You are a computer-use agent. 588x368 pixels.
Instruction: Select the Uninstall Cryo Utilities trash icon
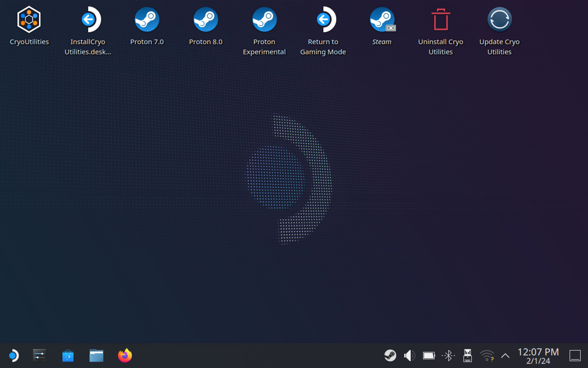point(441,19)
